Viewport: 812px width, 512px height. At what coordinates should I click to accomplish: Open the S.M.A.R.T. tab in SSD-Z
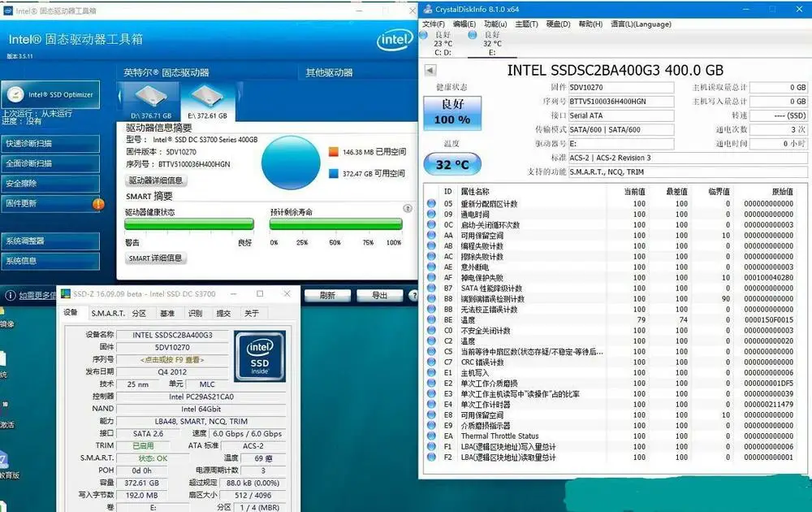pos(108,313)
